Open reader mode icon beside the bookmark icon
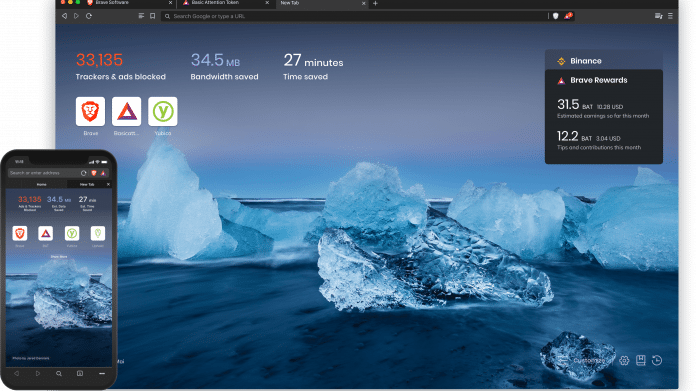This screenshot has height=391, width=696. (141, 16)
